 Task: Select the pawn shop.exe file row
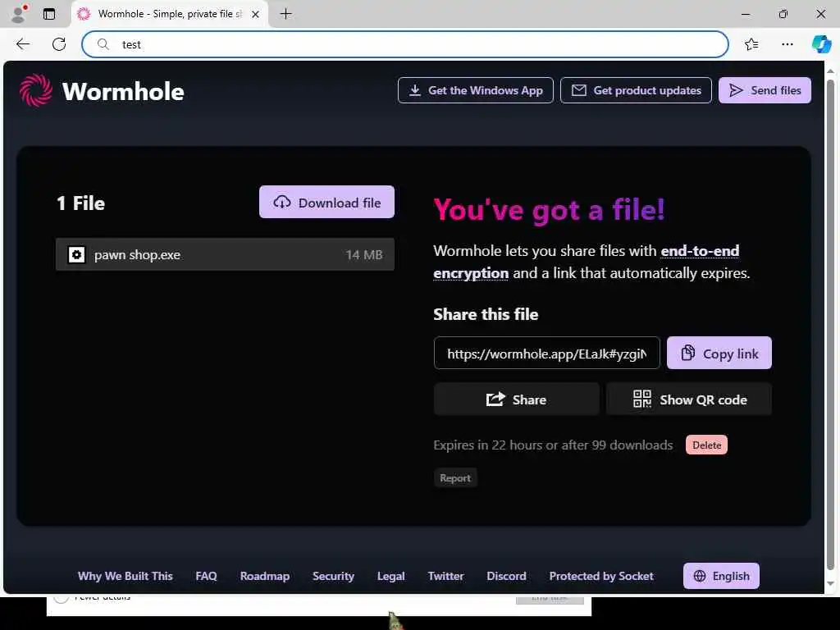pyautogui.click(x=225, y=254)
